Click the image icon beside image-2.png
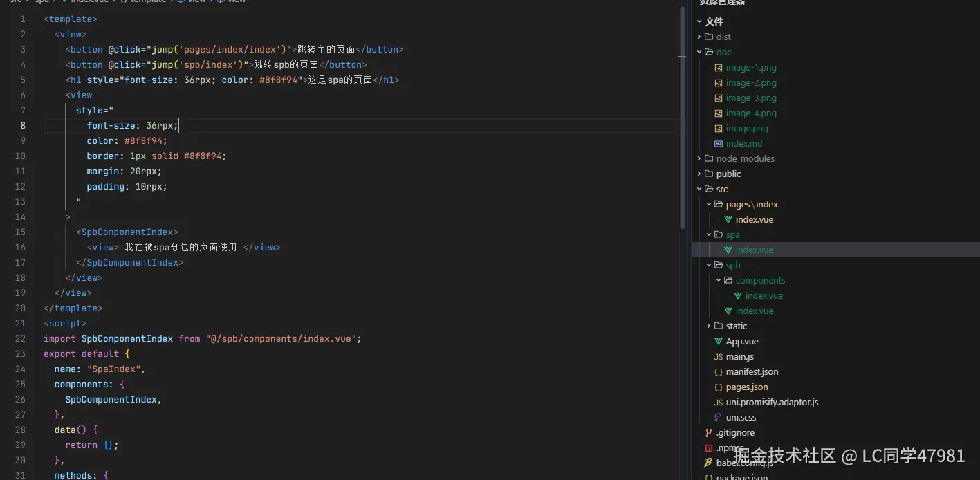Viewport: 980px width, 480px height. [719, 83]
